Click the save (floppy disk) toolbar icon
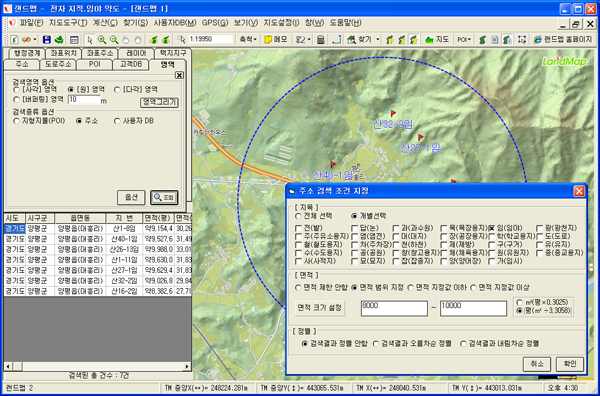 coord(47,40)
